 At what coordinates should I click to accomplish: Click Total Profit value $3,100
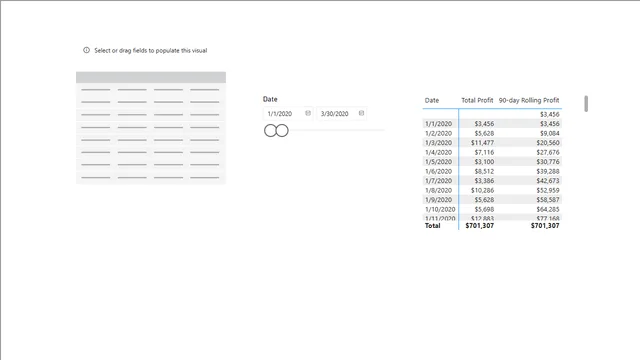(x=484, y=162)
